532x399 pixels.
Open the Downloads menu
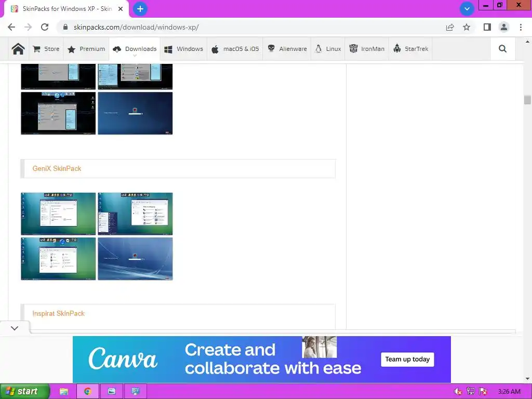point(135,49)
